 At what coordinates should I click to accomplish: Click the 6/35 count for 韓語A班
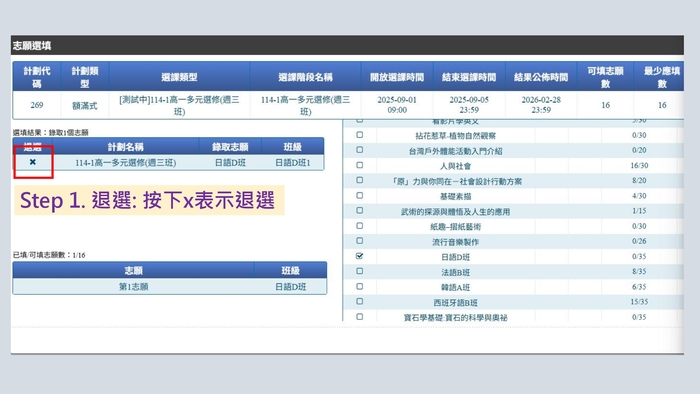tap(639, 287)
